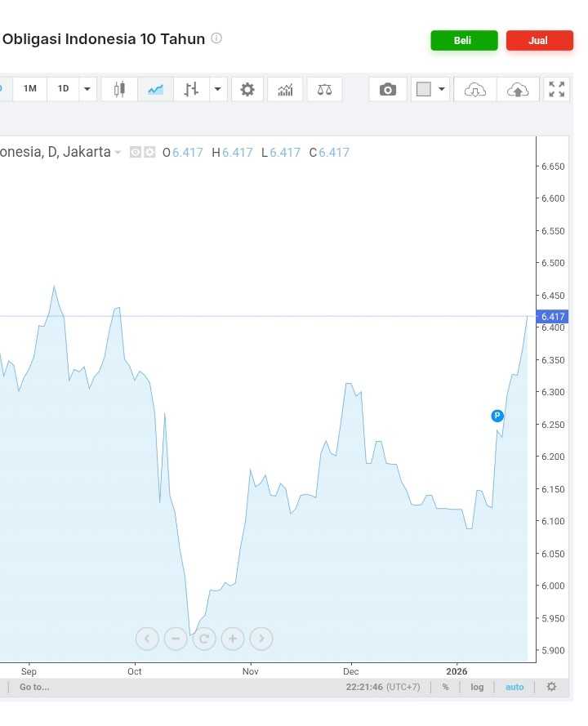
Task: Click the 6.417 current price label
Action: [x=552, y=317]
